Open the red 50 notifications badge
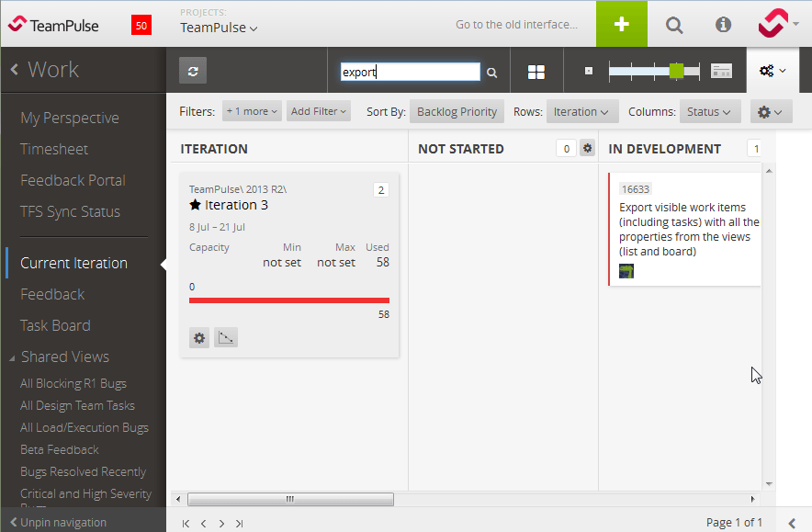The image size is (812, 532). click(x=141, y=25)
